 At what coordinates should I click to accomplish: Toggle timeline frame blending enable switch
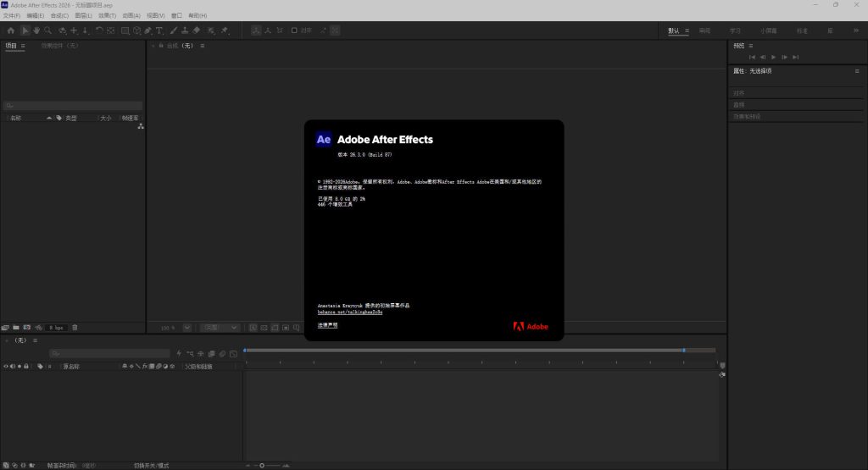[x=211, y=353]
